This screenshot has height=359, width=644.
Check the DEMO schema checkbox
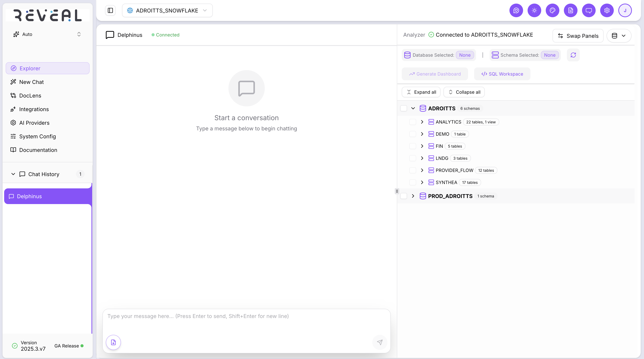[413, 134]
